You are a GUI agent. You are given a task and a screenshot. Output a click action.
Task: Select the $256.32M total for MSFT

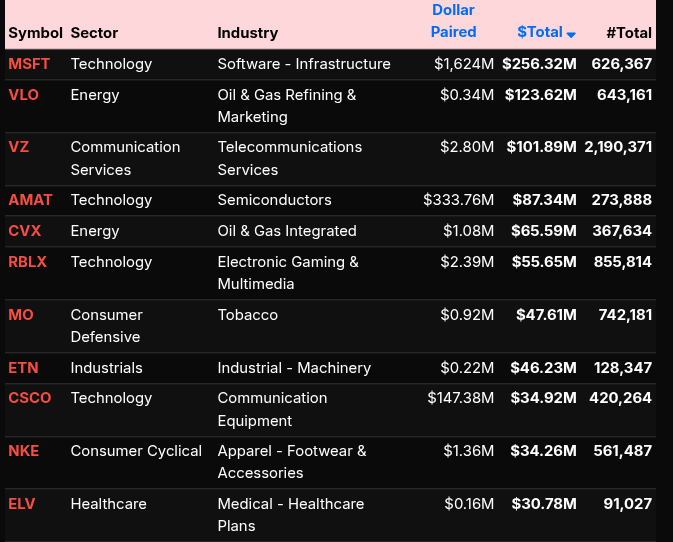click(x=539, y=64)
